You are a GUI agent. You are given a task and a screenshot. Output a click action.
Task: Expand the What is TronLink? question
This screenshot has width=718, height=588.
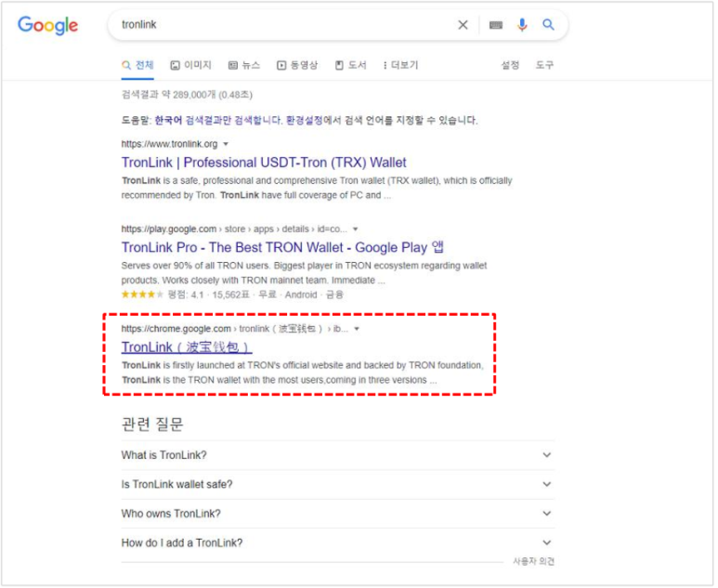point(338,455)
